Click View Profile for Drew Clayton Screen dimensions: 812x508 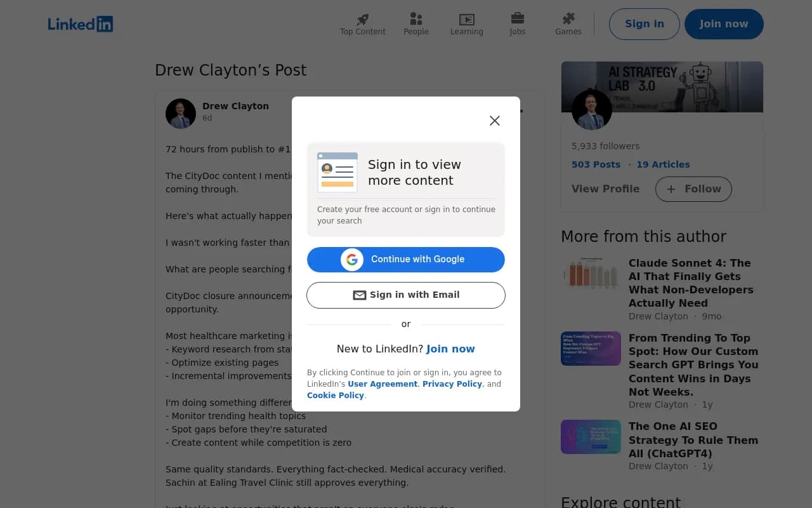point(605,189)
